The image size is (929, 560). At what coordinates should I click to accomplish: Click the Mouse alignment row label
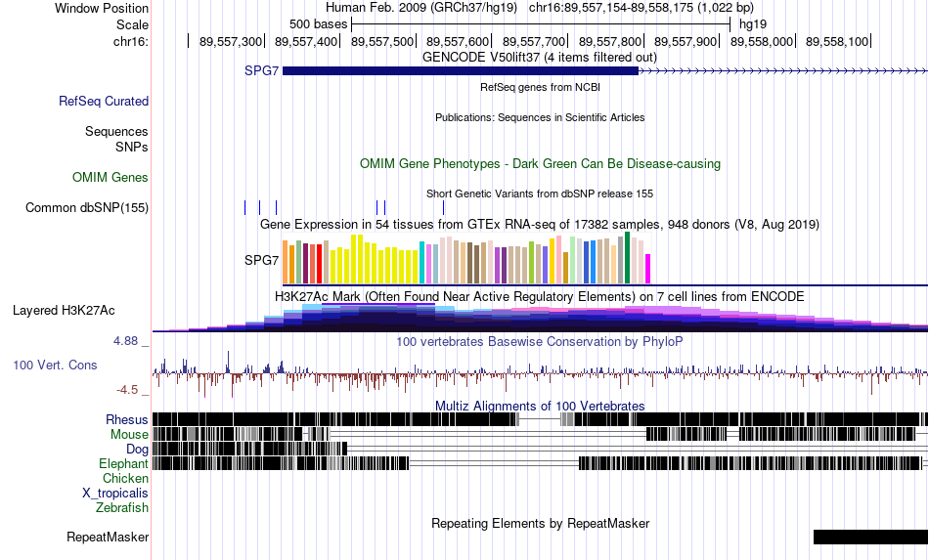[x=129, y=435]
